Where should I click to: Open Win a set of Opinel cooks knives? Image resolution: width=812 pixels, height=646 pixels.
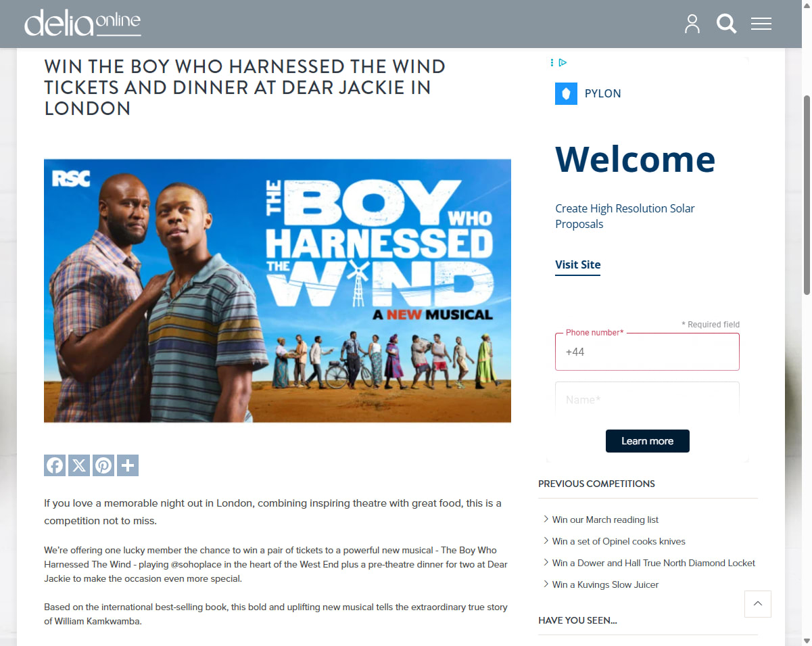coord(619,541)
